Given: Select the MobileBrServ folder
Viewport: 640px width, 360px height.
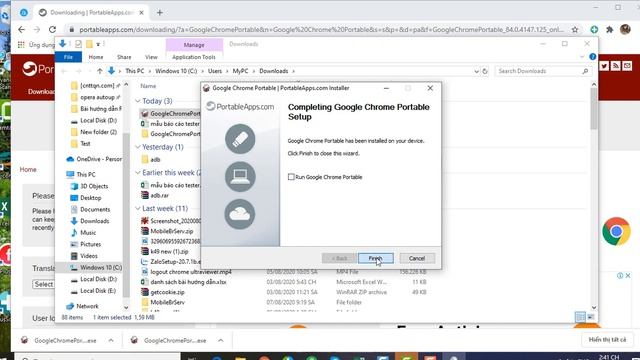Looking at the screenshot, I should click(x=167, y=302).
